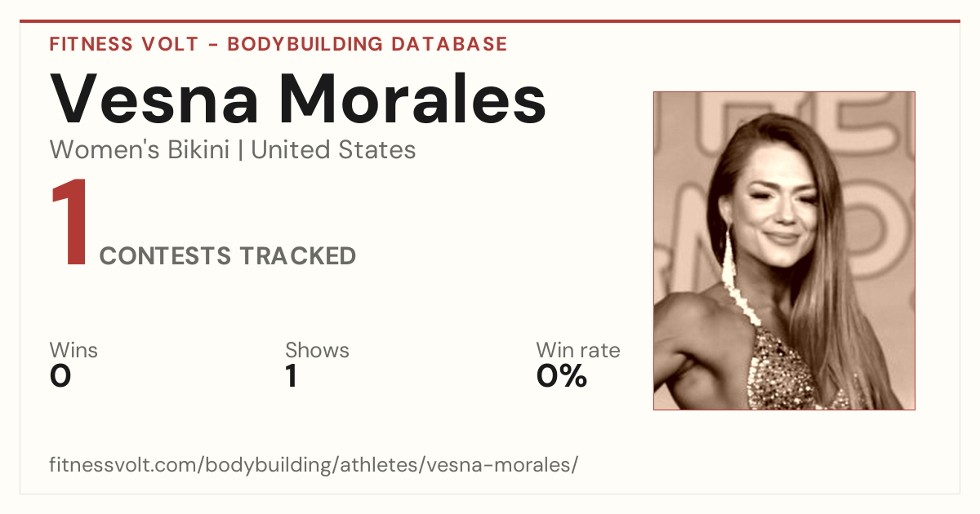Click the Fitness Volt Bodybuilding Database header
This screenshot has width=980, height=514.
tap(278, 44)
